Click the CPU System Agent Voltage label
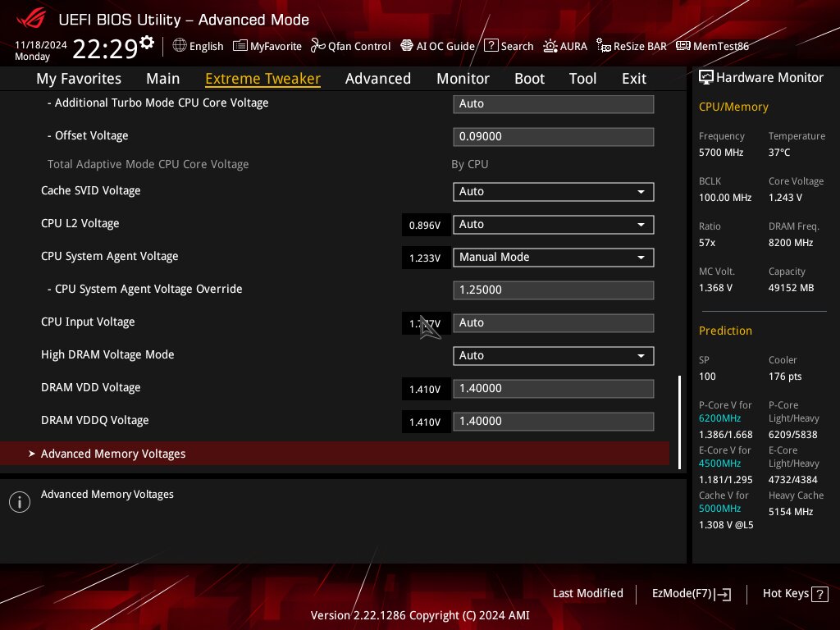Viewport: 840px width, 630px height. coord(109,256)
